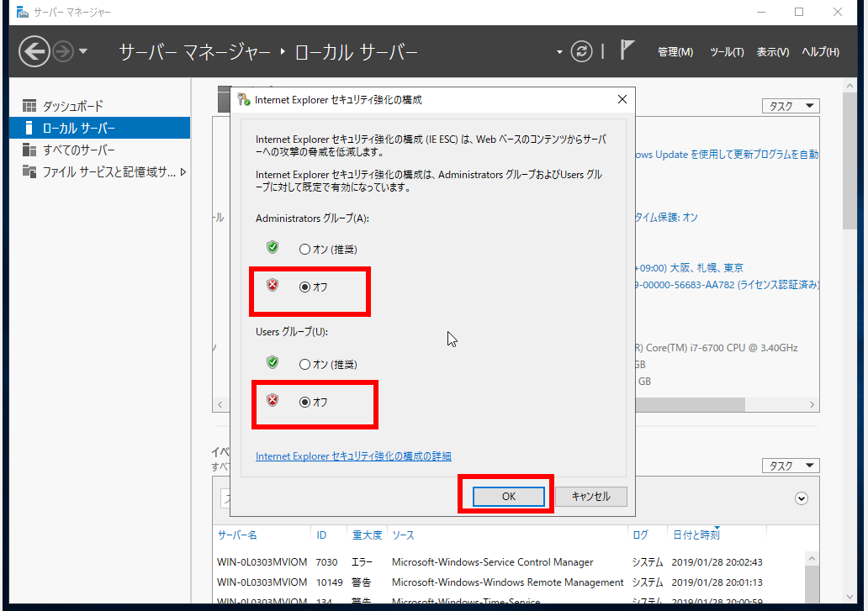The height and width of the screenshot is (611, 868).
Task: Sort events by 日付と時刻 column
Action: (x=696, y=535)
